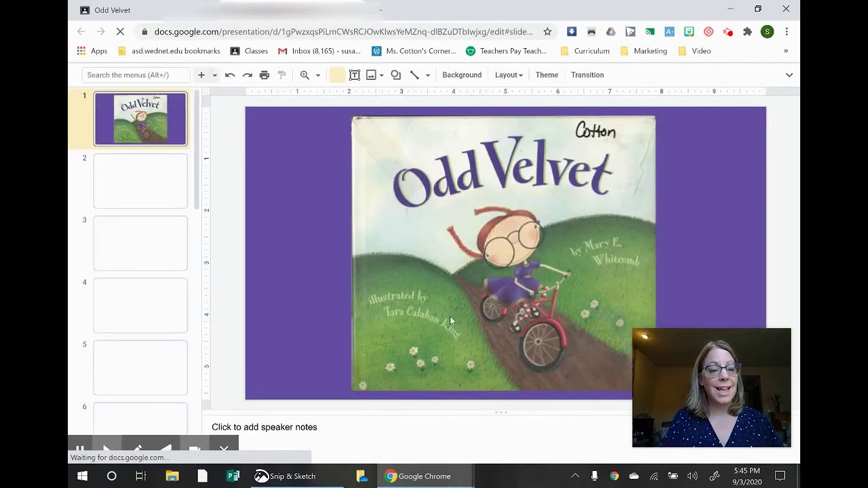868x488 pixels.
Task: Open the Layout dropdown
Action: tap(509, 75)
